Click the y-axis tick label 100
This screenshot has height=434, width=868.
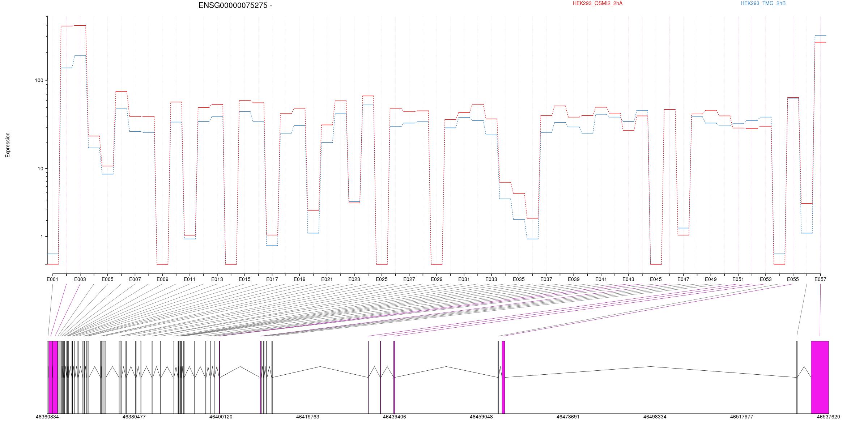[39, 80]
